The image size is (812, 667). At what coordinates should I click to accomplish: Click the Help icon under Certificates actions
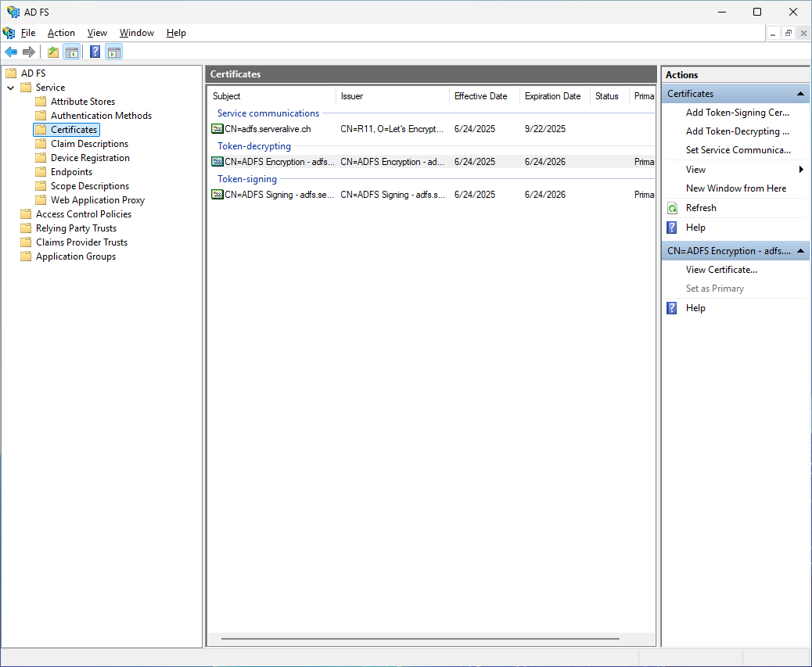[x=672, y=228]
